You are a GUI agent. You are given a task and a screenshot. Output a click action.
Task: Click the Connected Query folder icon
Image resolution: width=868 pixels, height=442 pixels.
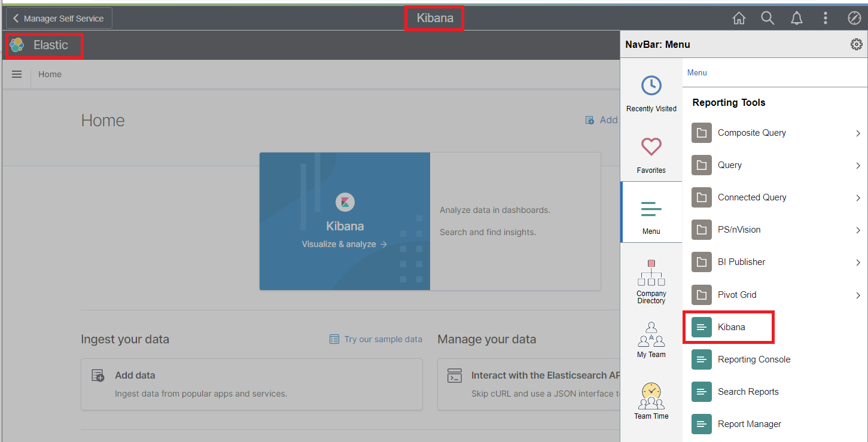[702, 197]
